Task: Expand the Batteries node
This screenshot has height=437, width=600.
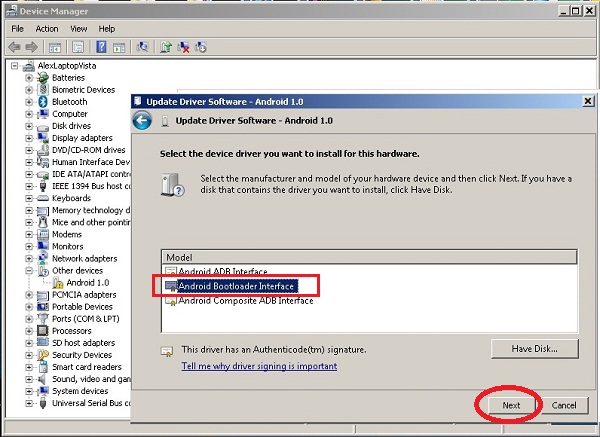Action: [x=29, y=78]
